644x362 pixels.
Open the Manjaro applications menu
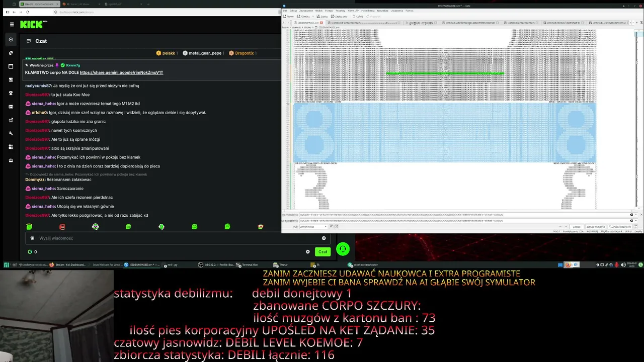[6, 265]
